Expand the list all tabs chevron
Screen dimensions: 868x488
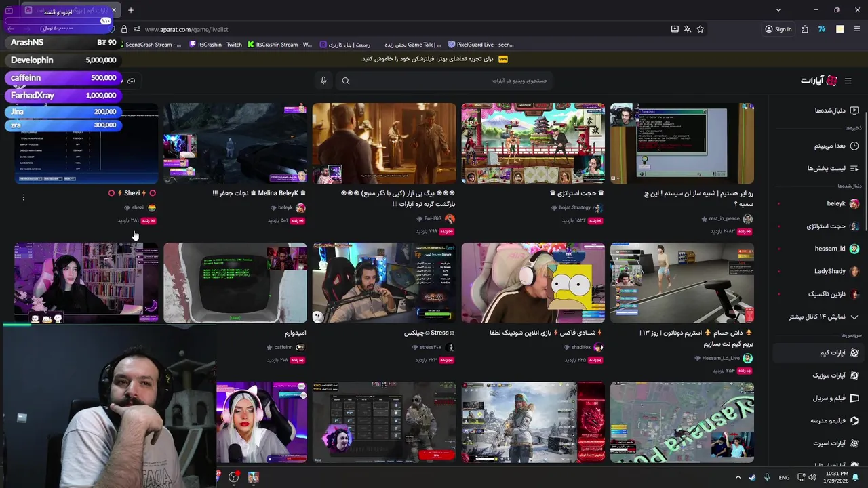coord(778,10)
